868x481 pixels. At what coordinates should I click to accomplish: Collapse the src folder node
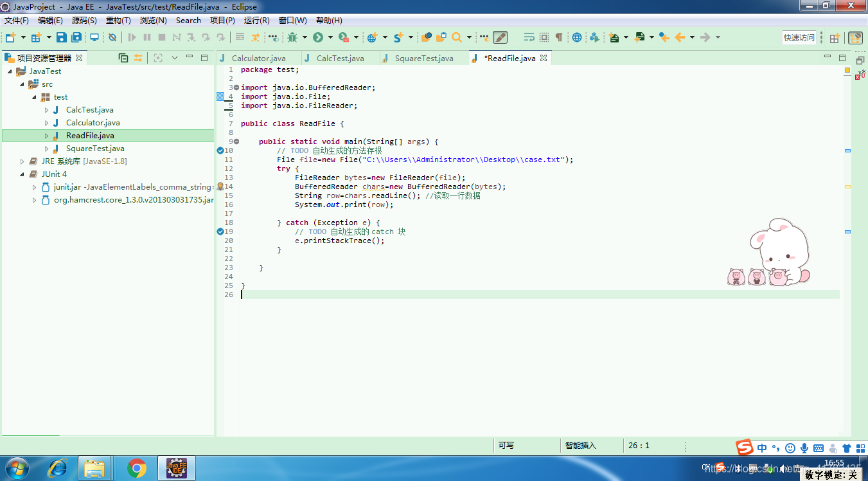[x=22, y=84]
